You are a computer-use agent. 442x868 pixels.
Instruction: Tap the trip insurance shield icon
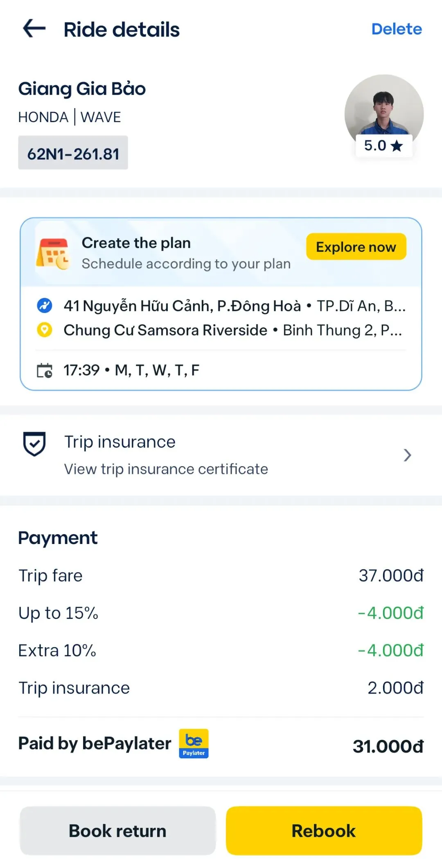point(34,444)
